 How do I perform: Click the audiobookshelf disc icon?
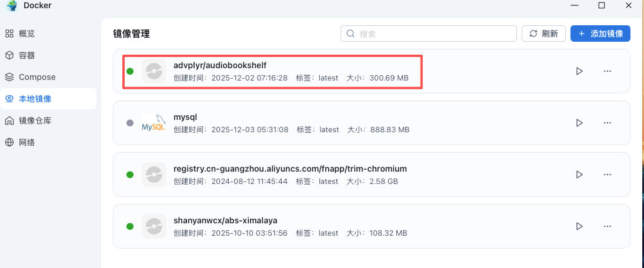(154, 71)
